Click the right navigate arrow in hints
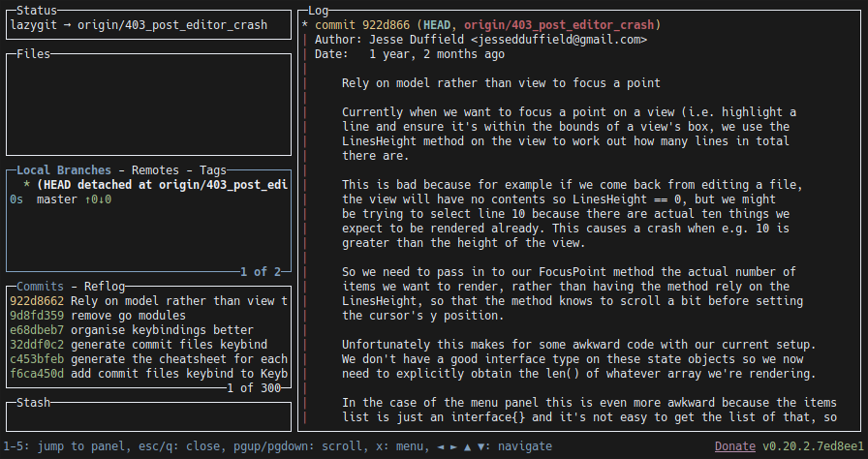This screenshot has height=459, width=868. click(454, 446)
